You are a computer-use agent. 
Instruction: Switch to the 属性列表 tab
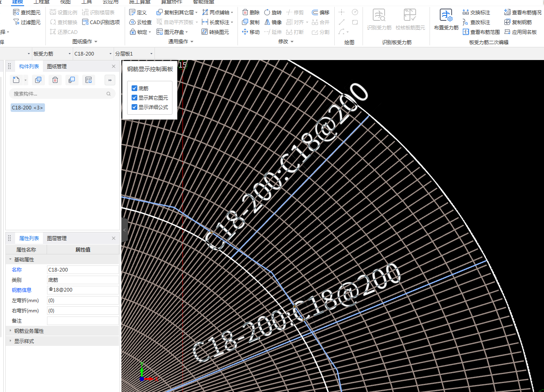(x=29, y=238)
